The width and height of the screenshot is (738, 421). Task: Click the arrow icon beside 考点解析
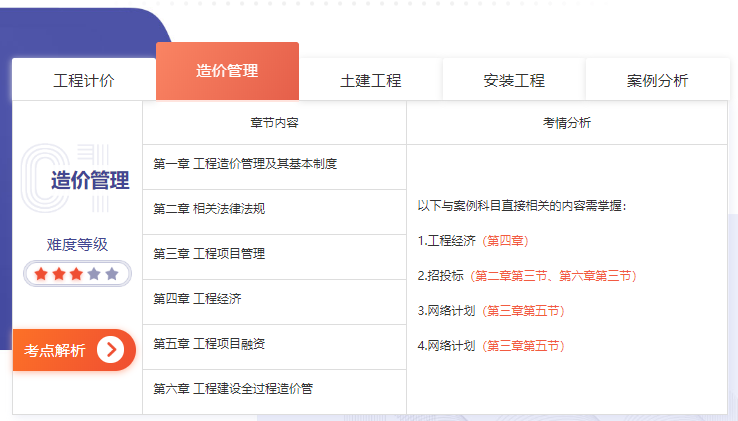click(111, 350)
